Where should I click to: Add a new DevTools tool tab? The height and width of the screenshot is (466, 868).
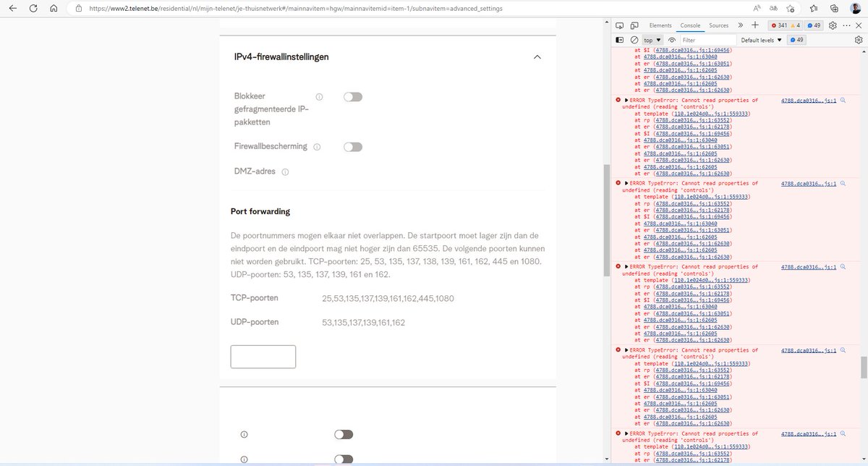(x=755, y=25)
